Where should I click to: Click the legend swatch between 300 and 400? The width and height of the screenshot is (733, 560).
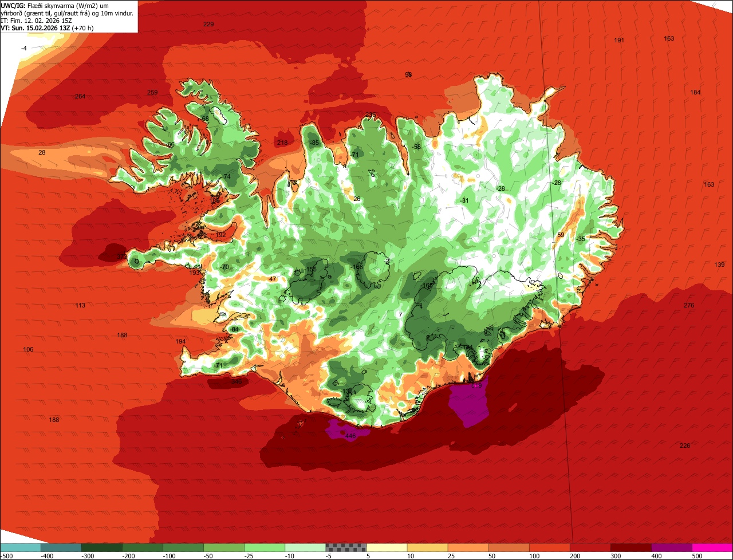coord(630,547)
